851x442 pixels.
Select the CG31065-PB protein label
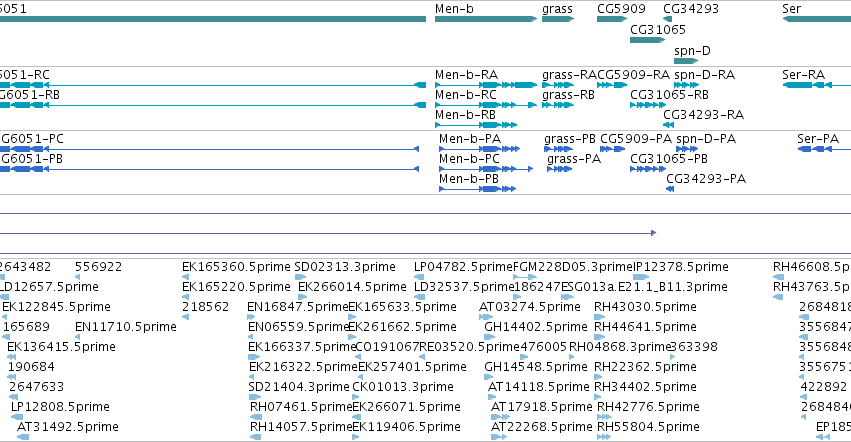[x=669, y=159]
